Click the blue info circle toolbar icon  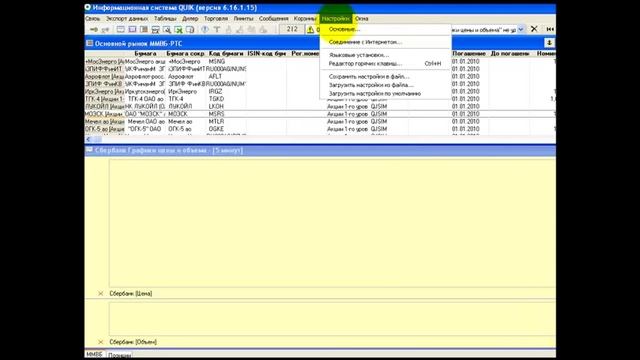pos(205,29)
